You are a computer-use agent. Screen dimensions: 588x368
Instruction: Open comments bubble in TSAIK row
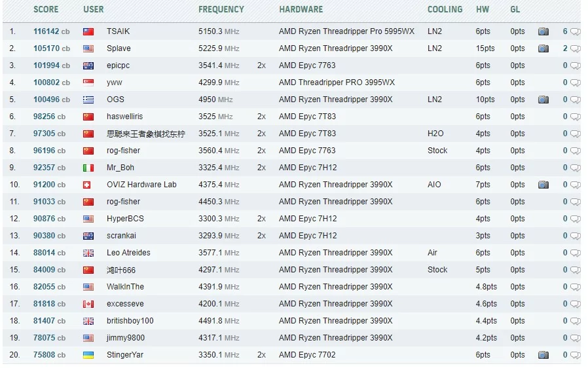(x=576, y=32)
